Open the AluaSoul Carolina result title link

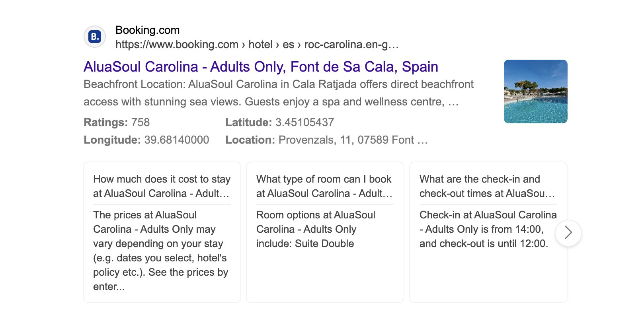pyautogui.click(x=260, y=66)
